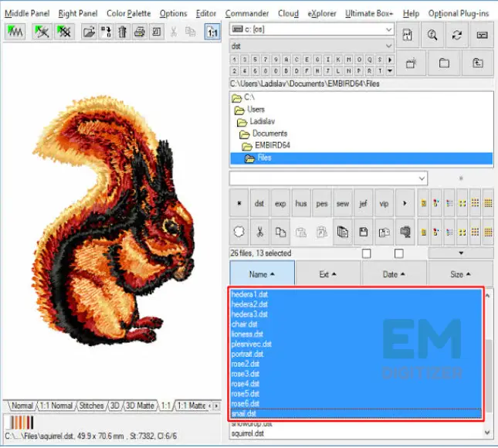Open the Optional Plug-ins menu

(x=459, y=14)
